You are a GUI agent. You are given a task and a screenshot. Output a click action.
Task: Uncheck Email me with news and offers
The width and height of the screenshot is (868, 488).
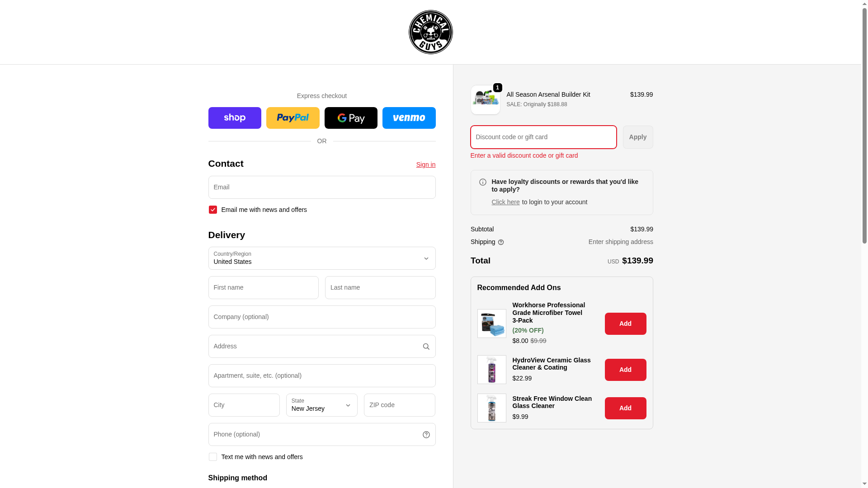[x=213, y=210]
